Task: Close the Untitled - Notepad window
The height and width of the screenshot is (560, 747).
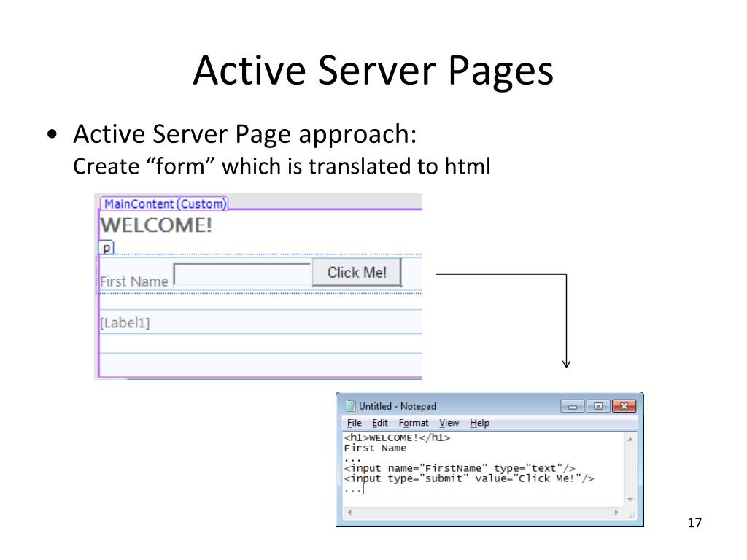Action: pos(624,406)
